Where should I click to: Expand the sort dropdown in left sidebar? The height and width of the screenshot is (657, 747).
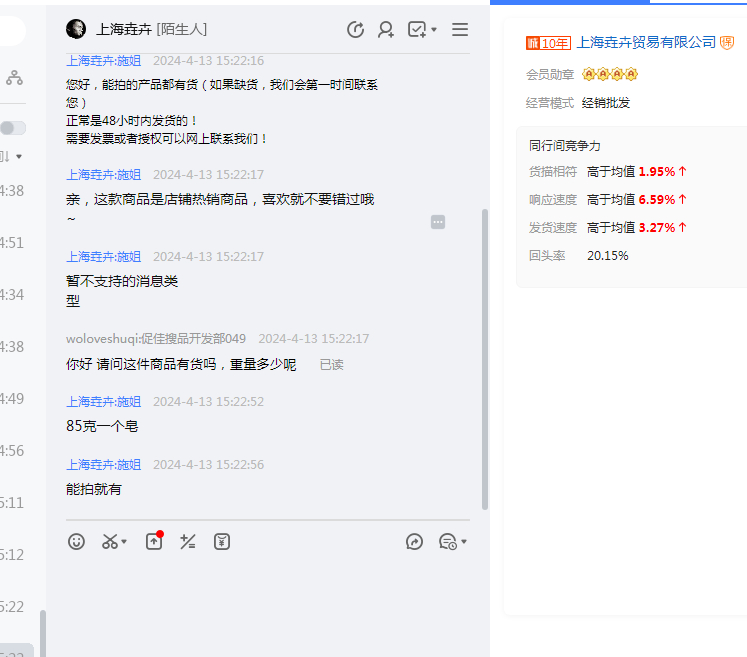coord(18,157)
